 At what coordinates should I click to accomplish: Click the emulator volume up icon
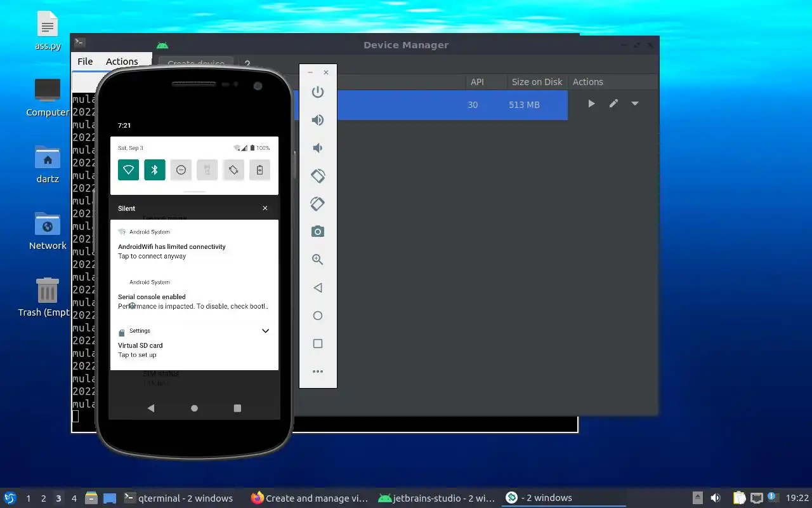[x=318, y=120]
